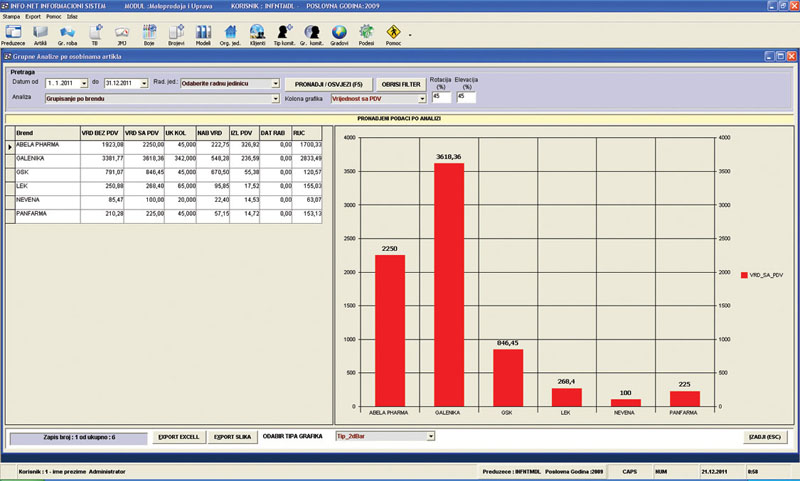
Task: Open the Podesi settings gear icon
Action: [x=366, y=35]
